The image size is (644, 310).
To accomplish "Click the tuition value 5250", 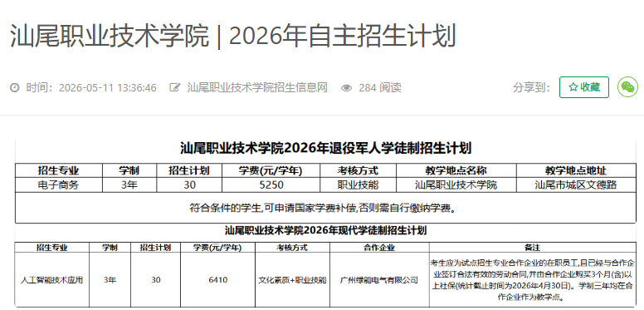I will pos(271,185).
